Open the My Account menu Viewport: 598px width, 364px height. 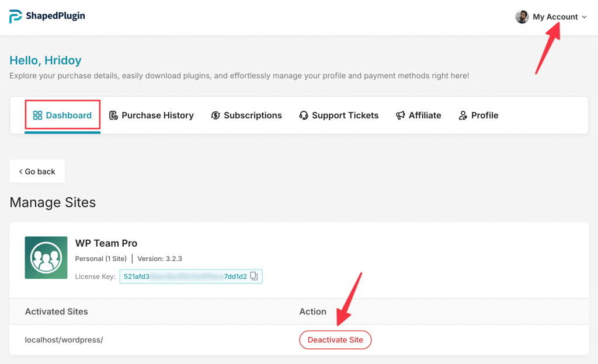tap(551, 17)
